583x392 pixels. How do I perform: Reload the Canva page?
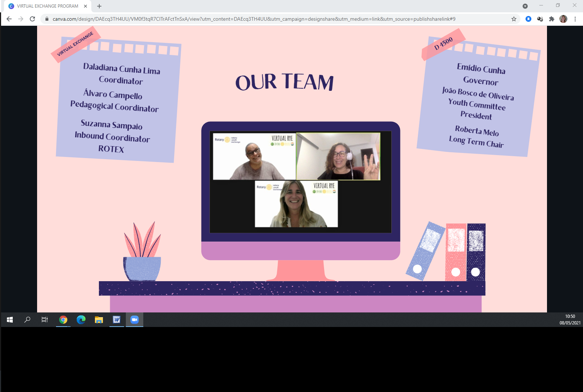pos(32,19)
